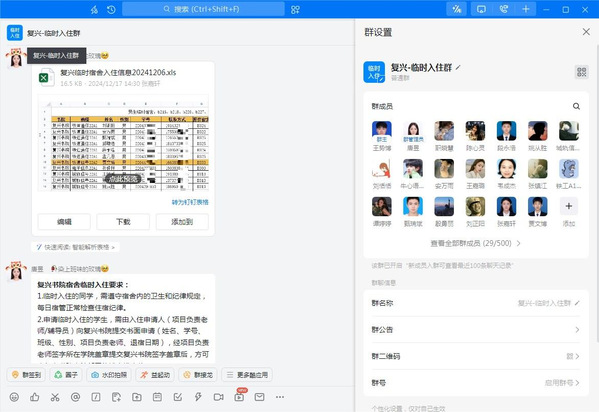Click the 编辑 button under file
This screenshot has width=599, height=412.
(64, 222)
